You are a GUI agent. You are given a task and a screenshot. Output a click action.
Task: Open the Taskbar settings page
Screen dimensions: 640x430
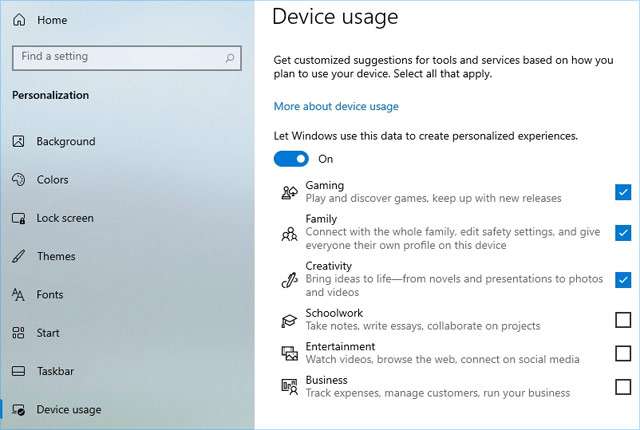[x=55, y=371]
